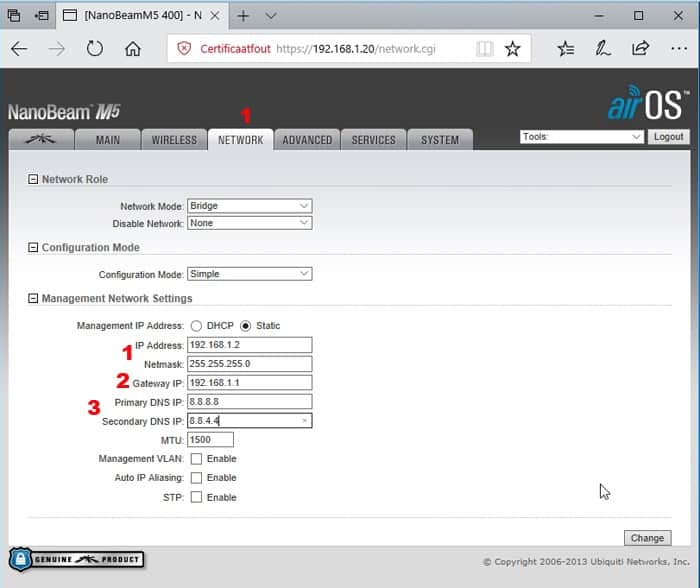This screenshot has width=700, height=588.
Task: Click the certificate error shield icon
Action: [184, 48]
